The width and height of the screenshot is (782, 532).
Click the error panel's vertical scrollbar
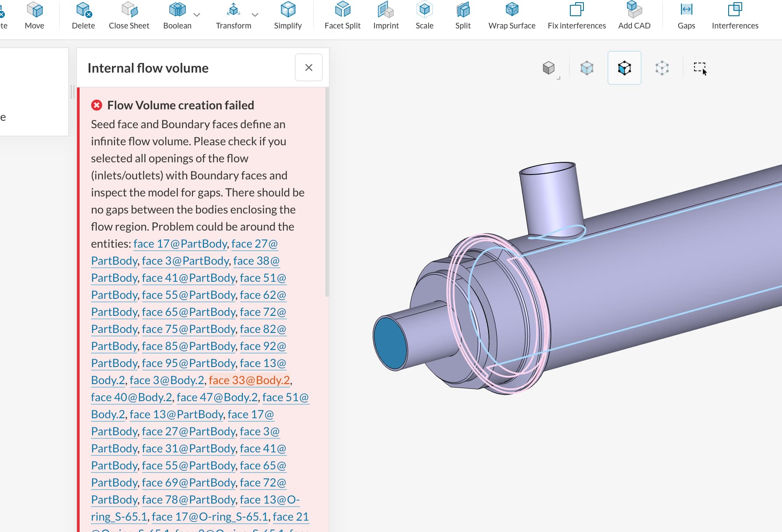click(327, 192)
